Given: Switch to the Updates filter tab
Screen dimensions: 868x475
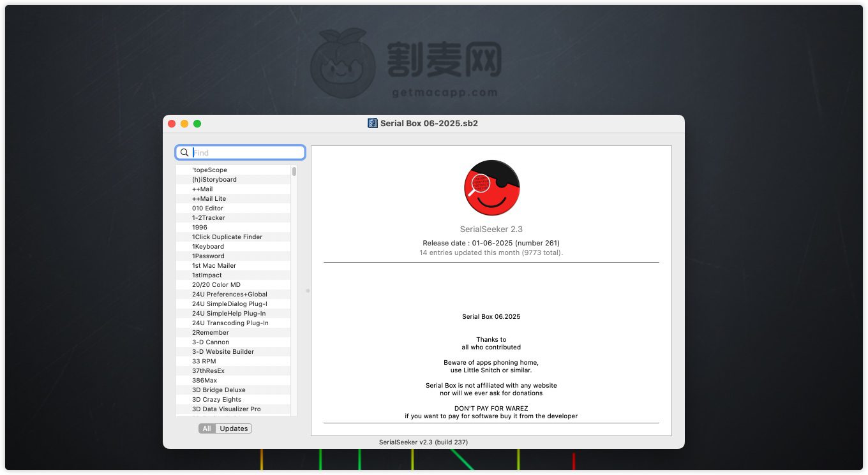Looking at the screenshot, I should pyautogui.click(x=234, y=428).
